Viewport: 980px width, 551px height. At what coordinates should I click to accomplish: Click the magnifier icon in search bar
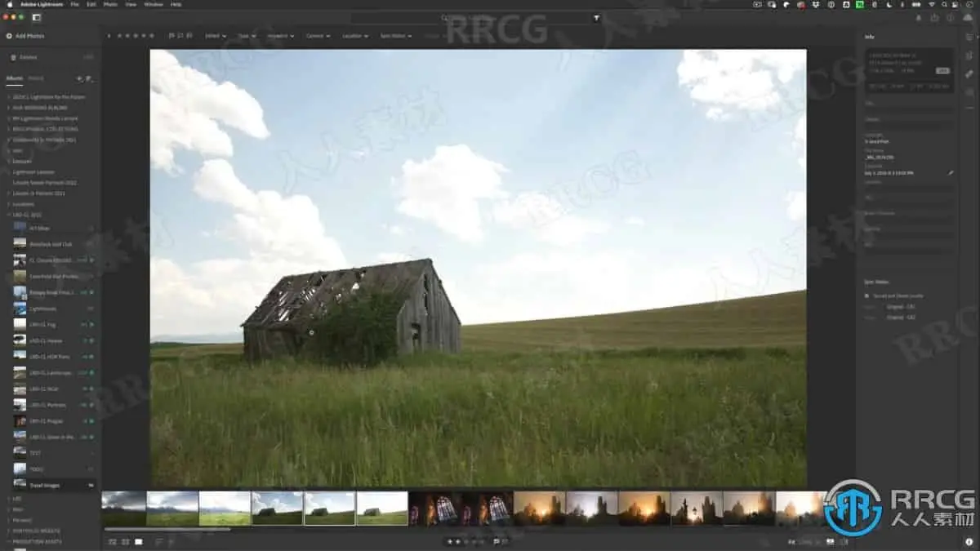[x=444, y=17]
